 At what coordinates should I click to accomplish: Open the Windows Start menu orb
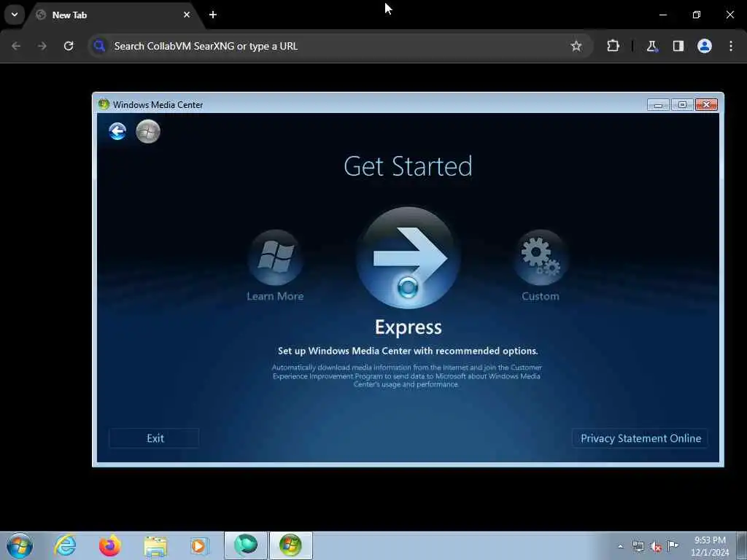tap(20, 545)
